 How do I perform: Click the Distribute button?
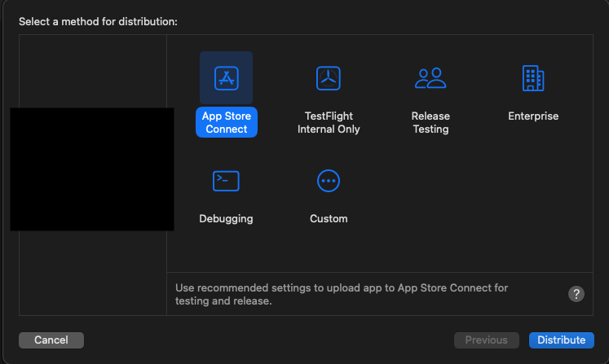(x=561, y=340)
